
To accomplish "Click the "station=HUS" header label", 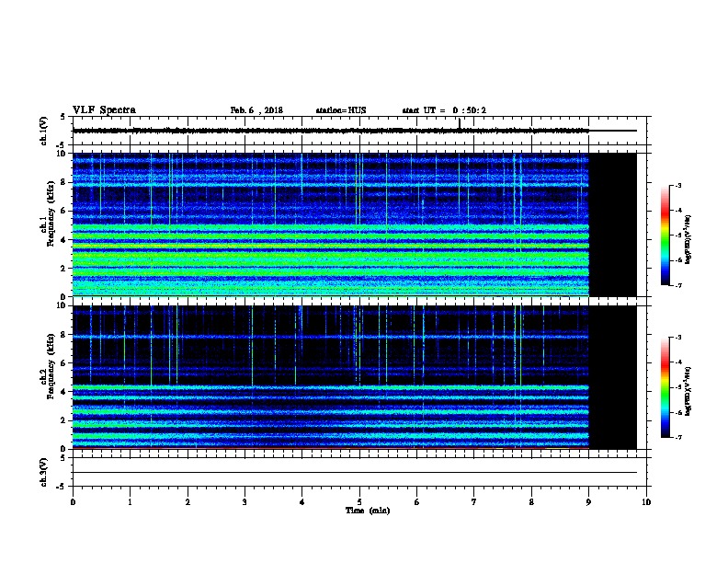I will point(341,110).
